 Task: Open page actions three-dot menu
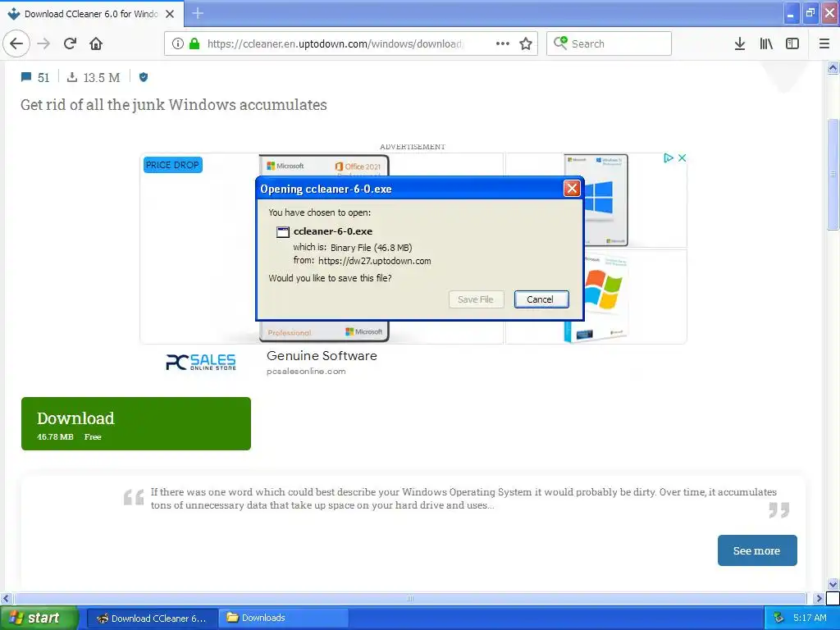tap(503, 43)
